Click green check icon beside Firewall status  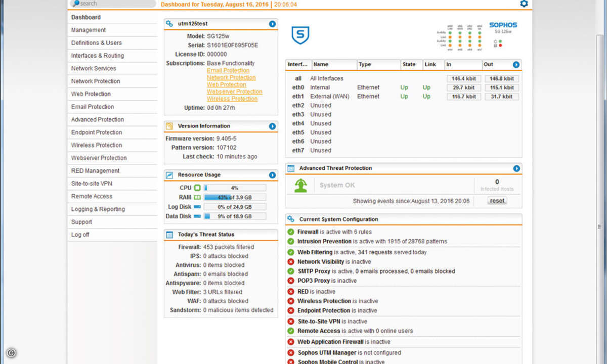[291, 232]
